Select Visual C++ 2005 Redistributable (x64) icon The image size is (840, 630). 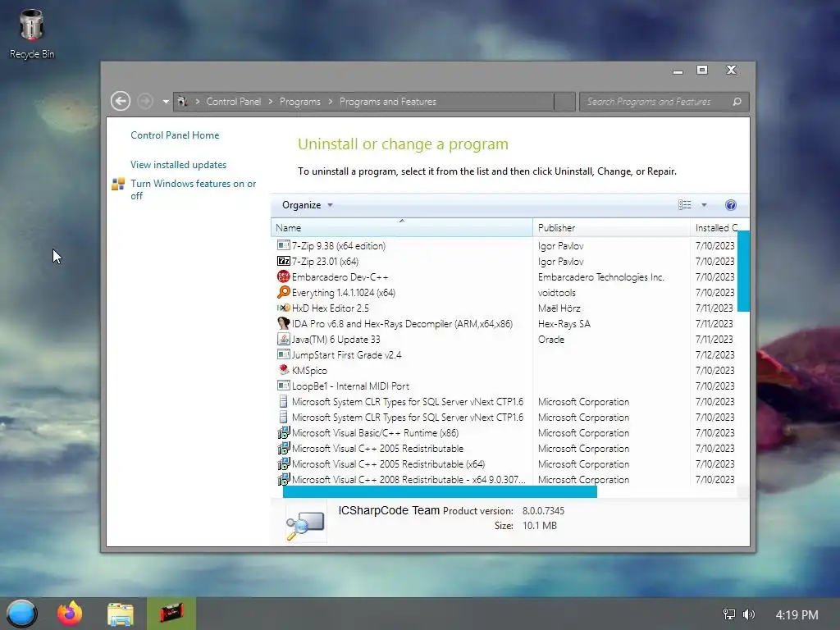pos(283,464)
